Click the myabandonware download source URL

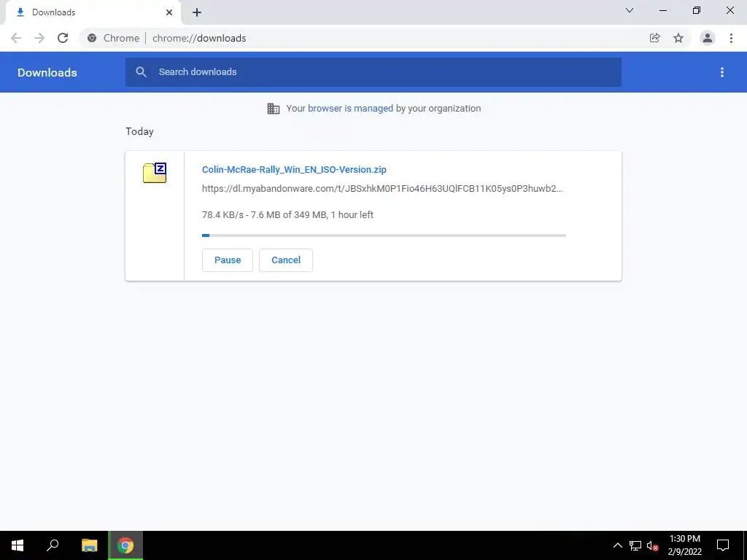tap(382, 189)
